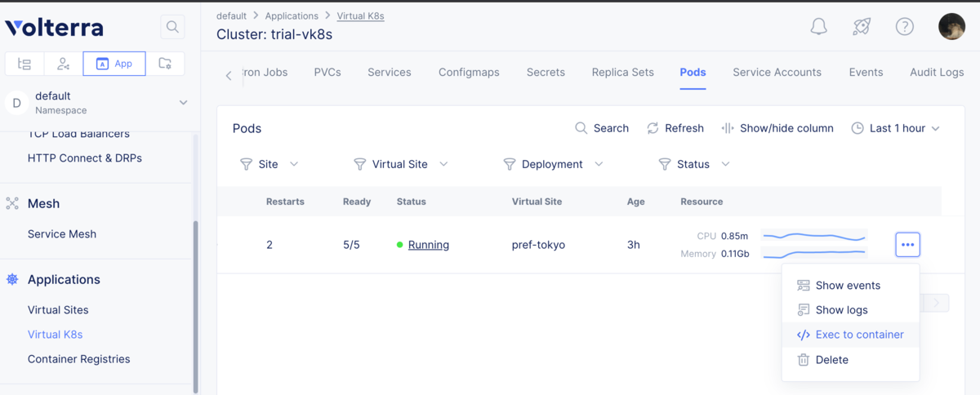The height and width of the screenshot is (395, 980).
Task: Expand the Site filter dropdown
Action: click(294, 164)
